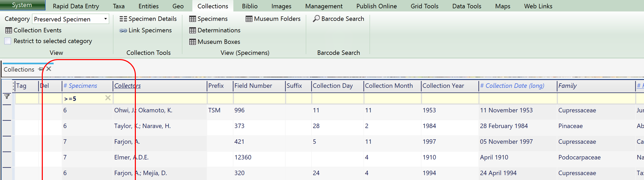Open the Images ribbon tab

click(x=281, y=6)
